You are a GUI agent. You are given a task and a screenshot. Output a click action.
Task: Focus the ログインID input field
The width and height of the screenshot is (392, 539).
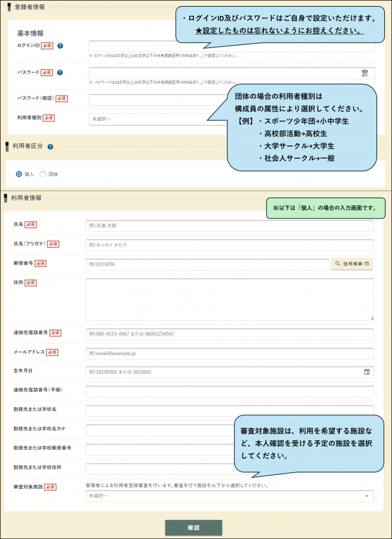(232, 46)
